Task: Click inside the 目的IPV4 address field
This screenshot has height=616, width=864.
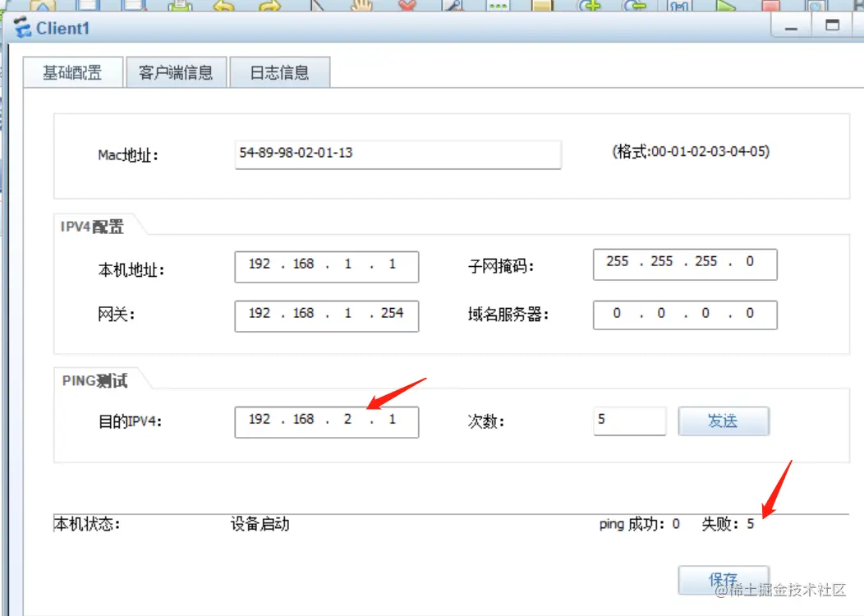Action: point(326,420)
